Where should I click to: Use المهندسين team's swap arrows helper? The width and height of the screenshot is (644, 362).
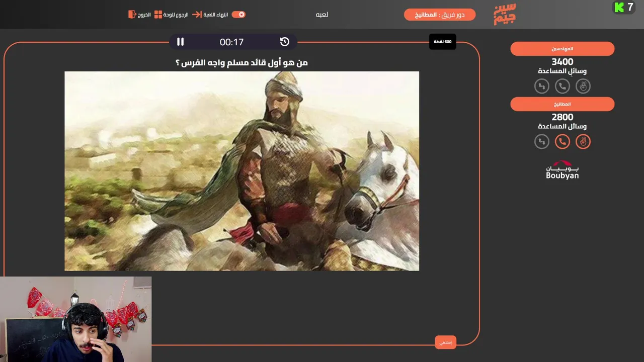click(x=542, y=86)
